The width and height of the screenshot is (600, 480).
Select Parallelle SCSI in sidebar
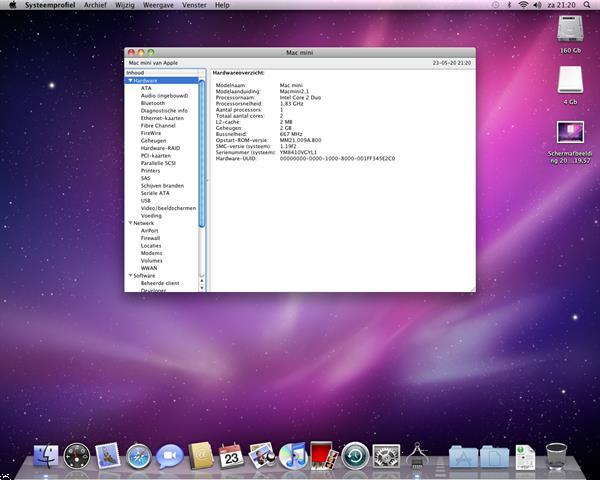(158, 163)
